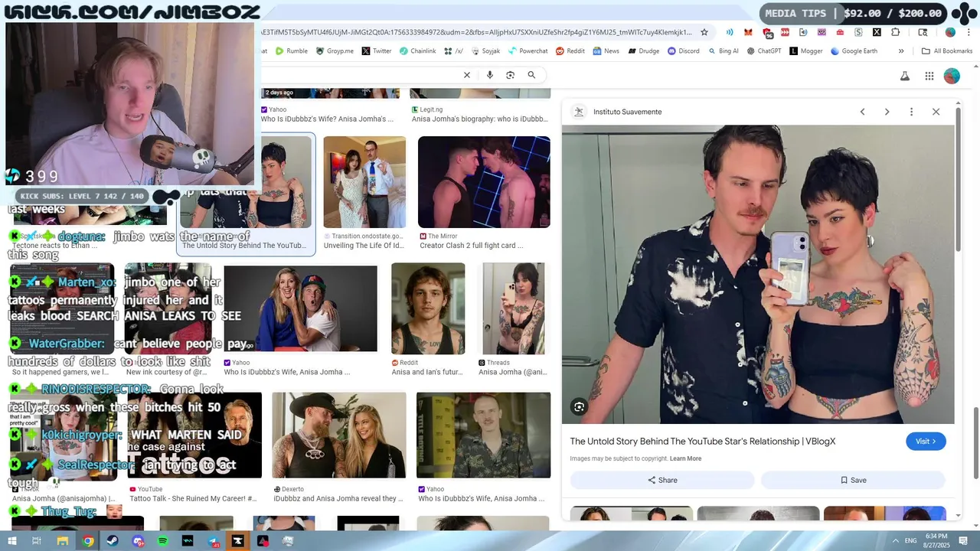The width and height of the screenshot is (980, 551).
Task: Share the previewed image
Action: tap(662, 480)
